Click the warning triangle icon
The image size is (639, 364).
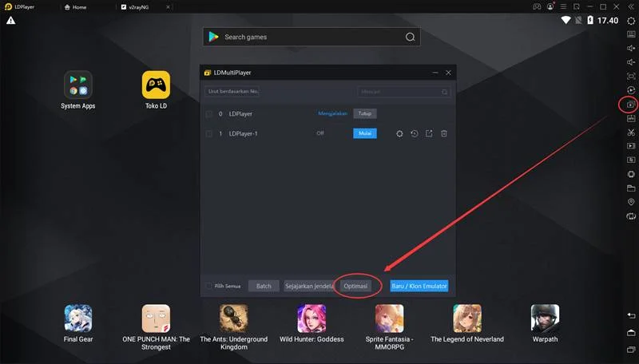[10, 21]
